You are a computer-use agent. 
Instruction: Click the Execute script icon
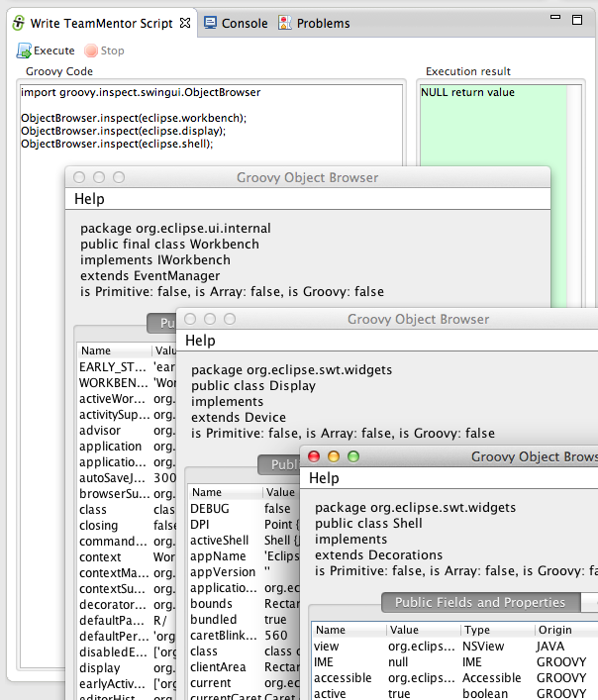24,50
